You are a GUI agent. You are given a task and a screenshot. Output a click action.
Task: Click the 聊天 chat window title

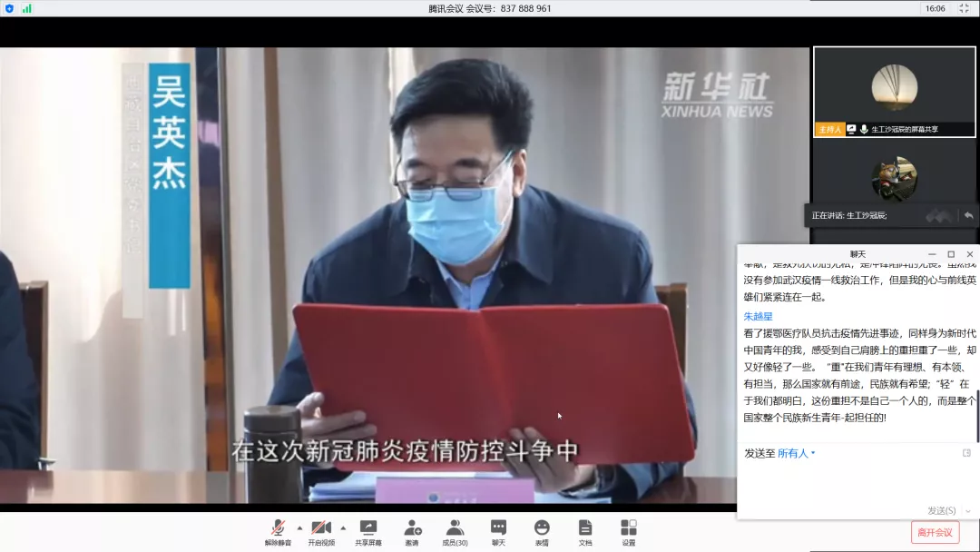(857, 254)
